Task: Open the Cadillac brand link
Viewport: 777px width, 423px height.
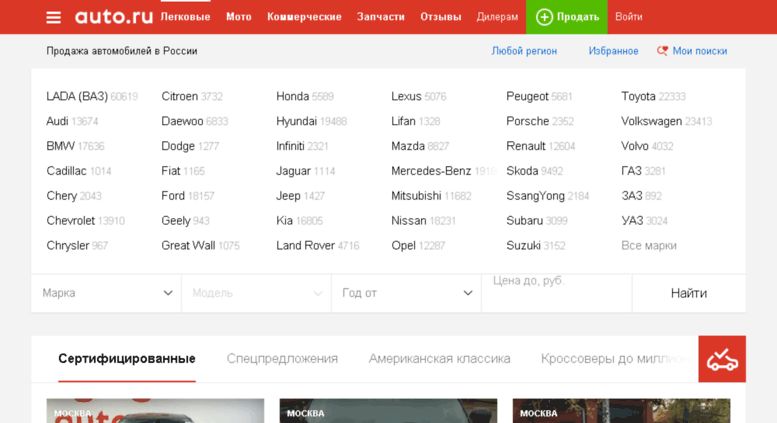Action: 66,171
